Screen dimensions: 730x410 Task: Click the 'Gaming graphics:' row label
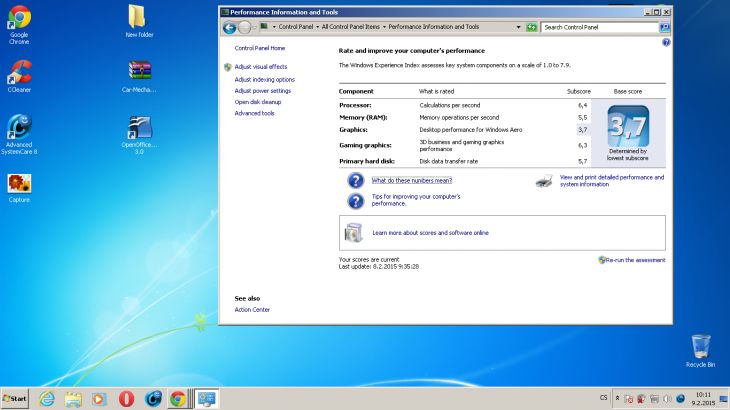tap(365, 146)
